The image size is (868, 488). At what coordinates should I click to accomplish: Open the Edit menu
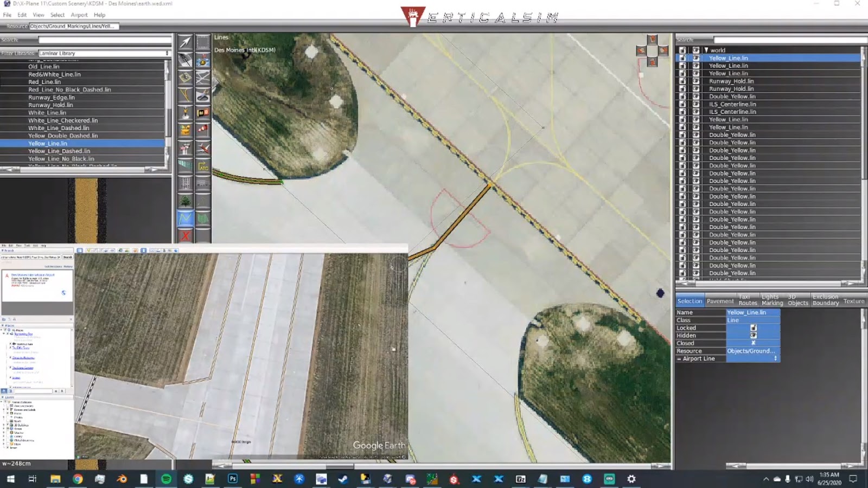pos(22,15)
